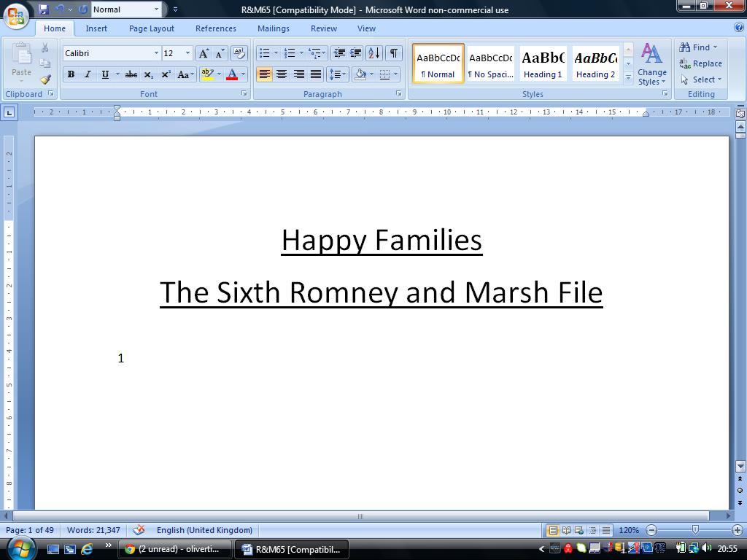Click the zoom slider handle

pos(695,530)
